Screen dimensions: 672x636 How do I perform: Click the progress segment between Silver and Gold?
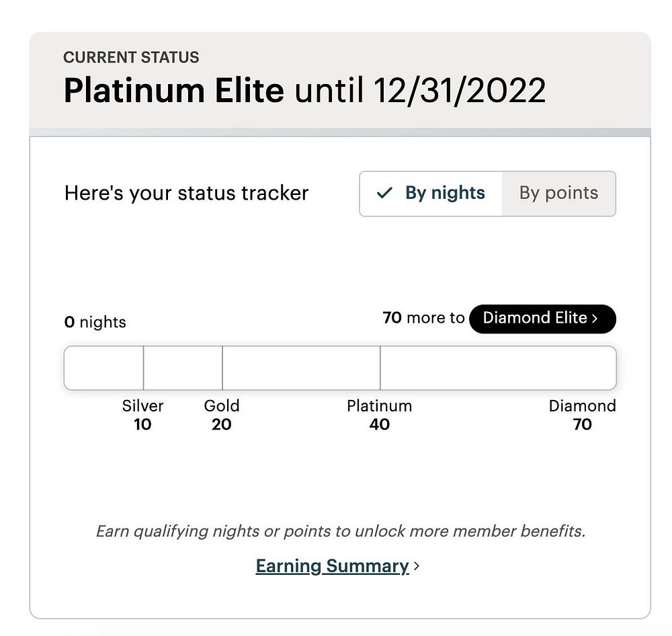(x=183, y=368)
